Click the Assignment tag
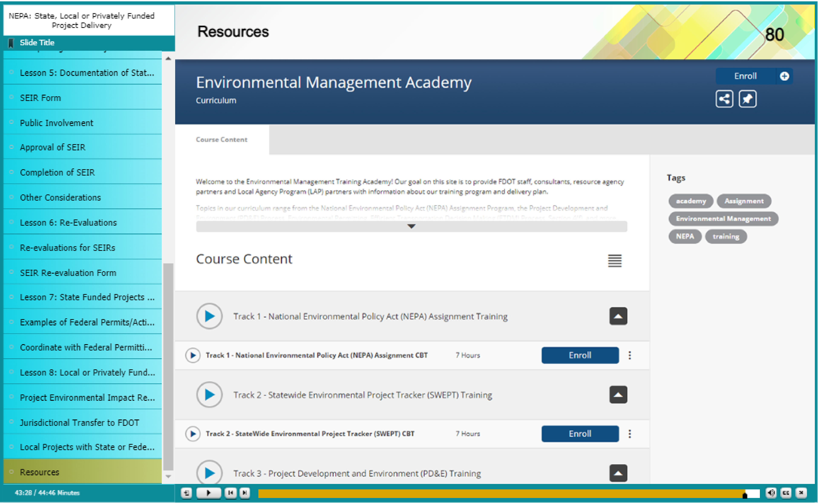 (x=744, y=201)
